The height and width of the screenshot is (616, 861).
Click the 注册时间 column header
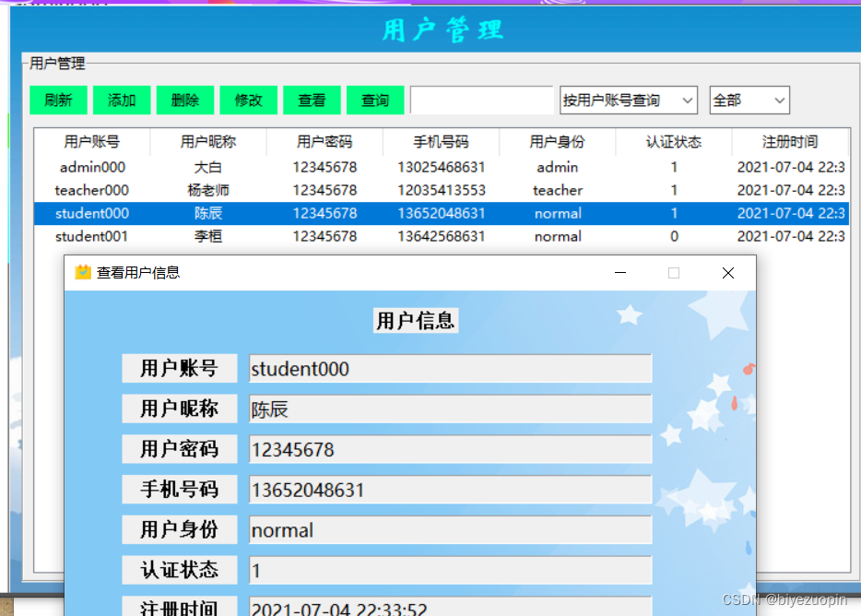pos(790,142)
